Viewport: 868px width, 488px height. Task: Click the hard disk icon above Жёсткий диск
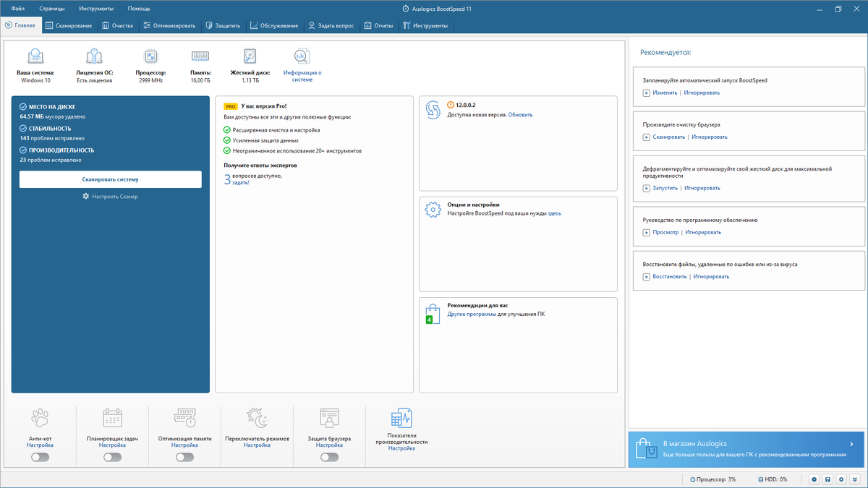(250, 56)
